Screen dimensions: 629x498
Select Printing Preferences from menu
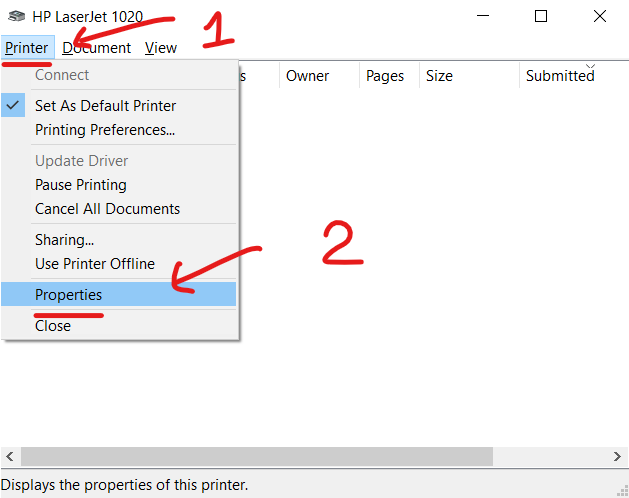click(x=105, y=129)
